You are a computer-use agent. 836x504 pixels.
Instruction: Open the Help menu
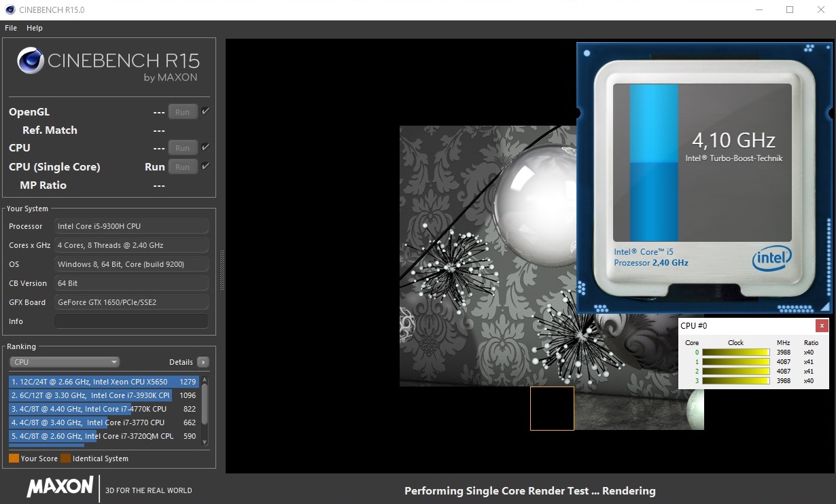click(x=35, y=28)
